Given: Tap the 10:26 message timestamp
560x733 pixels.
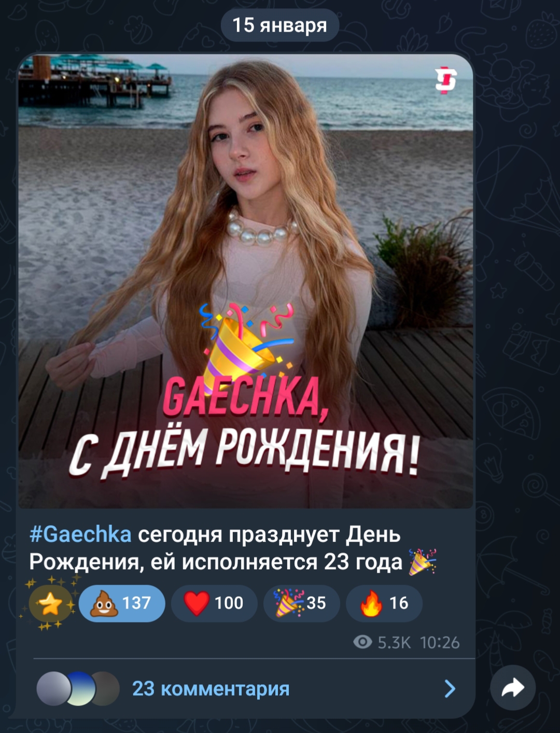Looking at the screenshot, I should [440, 643].
